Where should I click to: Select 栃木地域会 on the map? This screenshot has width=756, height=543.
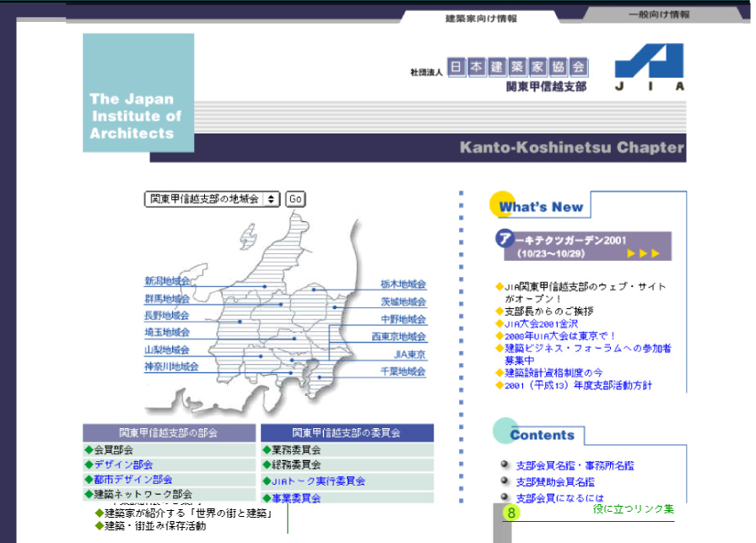pyautogui.click(x=403, y=284)
